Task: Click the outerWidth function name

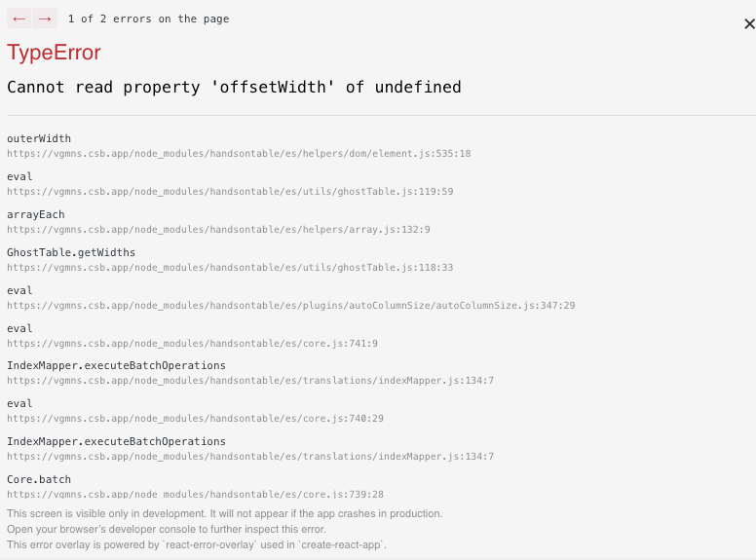Action: (39, 139)
